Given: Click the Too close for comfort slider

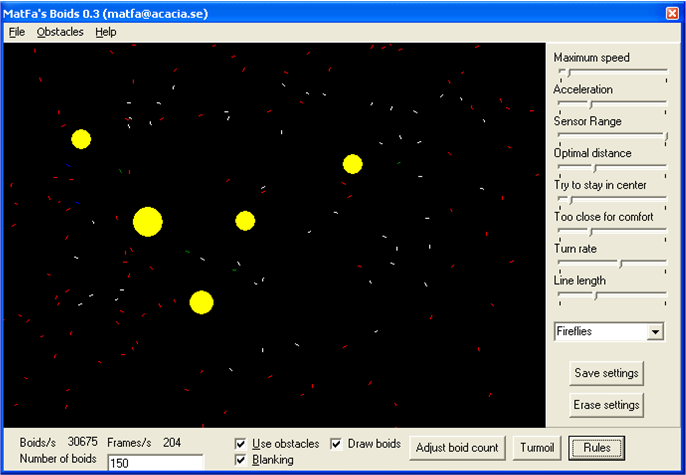Looking at the screenshot, I should (x=612, y=232).
